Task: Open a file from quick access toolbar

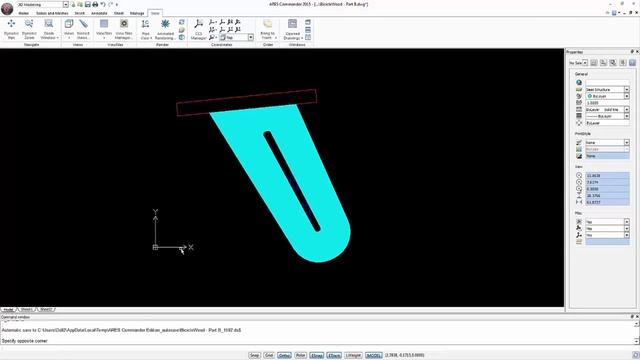Action: click(80, 4)
